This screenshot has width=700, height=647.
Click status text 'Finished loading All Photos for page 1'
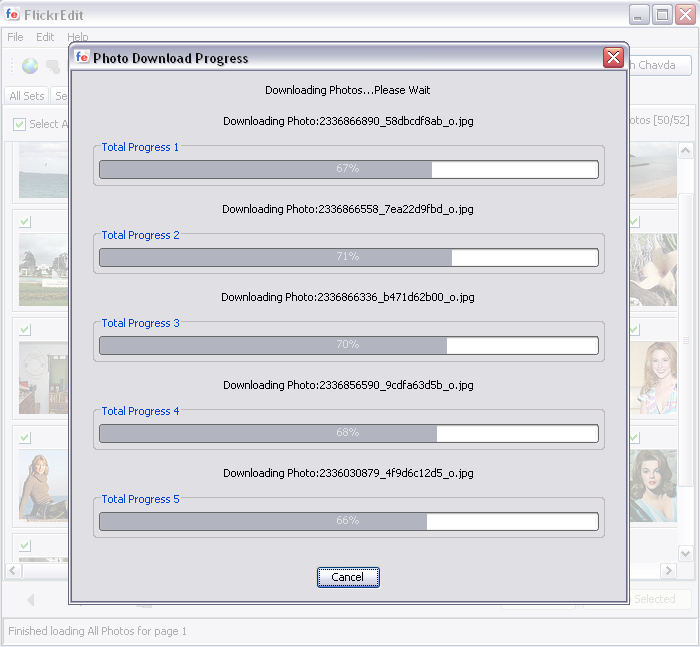click(97, 631)
